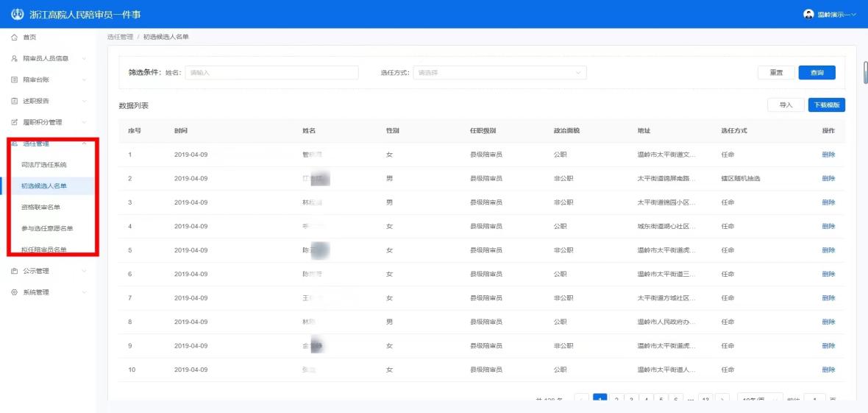Screen dimensions: 868x413
Task: Click the user avatar icon at top right
Action: coord(808,15)
